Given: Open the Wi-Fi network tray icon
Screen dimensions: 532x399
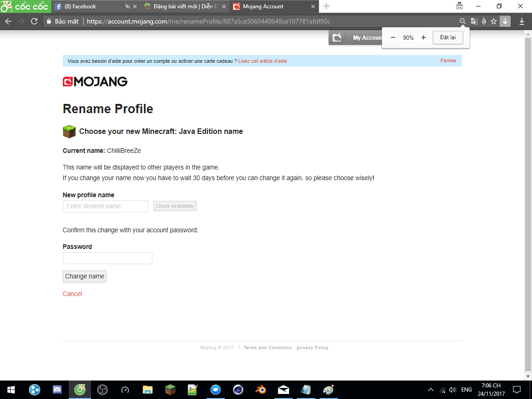Looking at the screenshot, I should click(442, 390).
